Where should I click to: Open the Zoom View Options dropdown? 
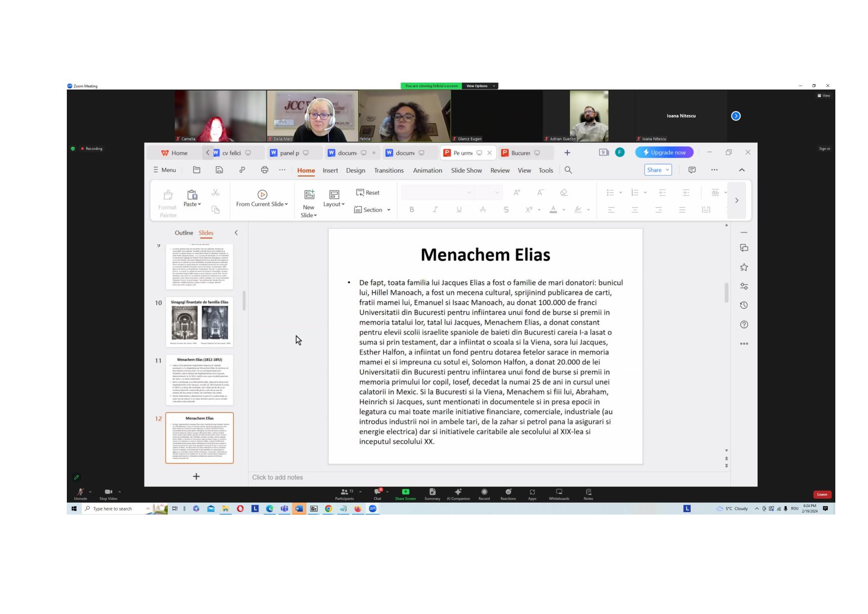pos(480,86)
